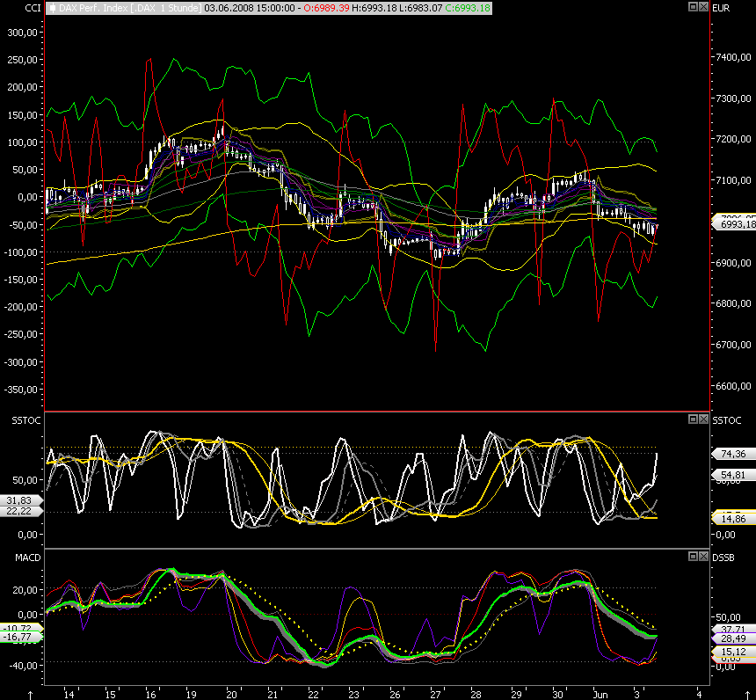Viewport: 756px width, 700px height.
Task: Click the MACD panel label
Action: click(x=28, y=558)
